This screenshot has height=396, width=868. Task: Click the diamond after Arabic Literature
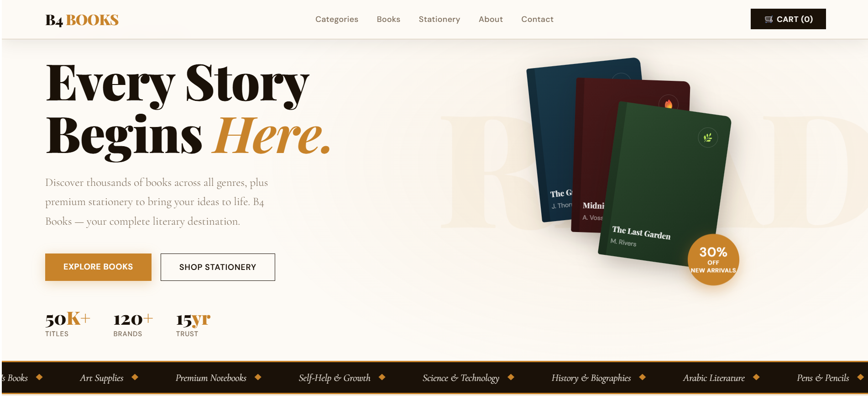(756, 377)
